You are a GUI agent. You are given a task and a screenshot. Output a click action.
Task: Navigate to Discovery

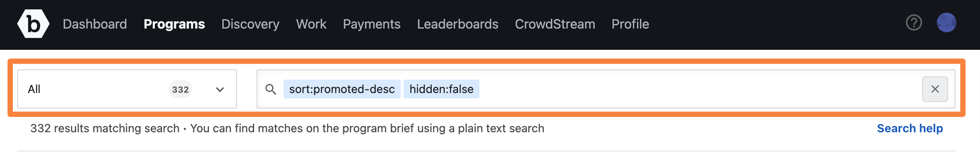pyautogui.click(x=250, y=24)
